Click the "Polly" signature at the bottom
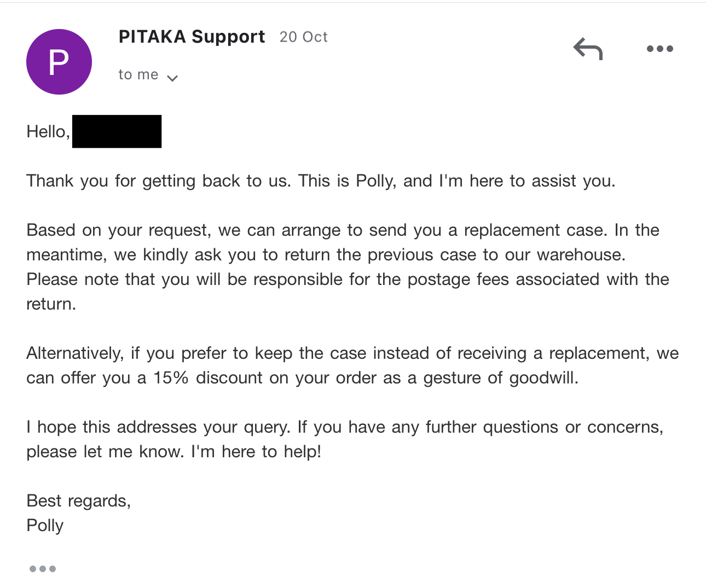The height and width of the screenshot is (588, 706). [x=45, y=526]
